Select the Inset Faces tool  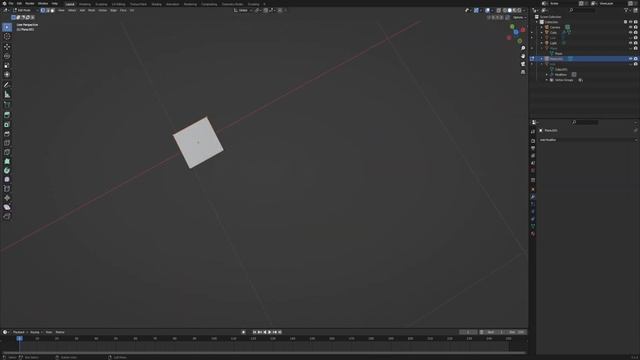tap(7, 124)
